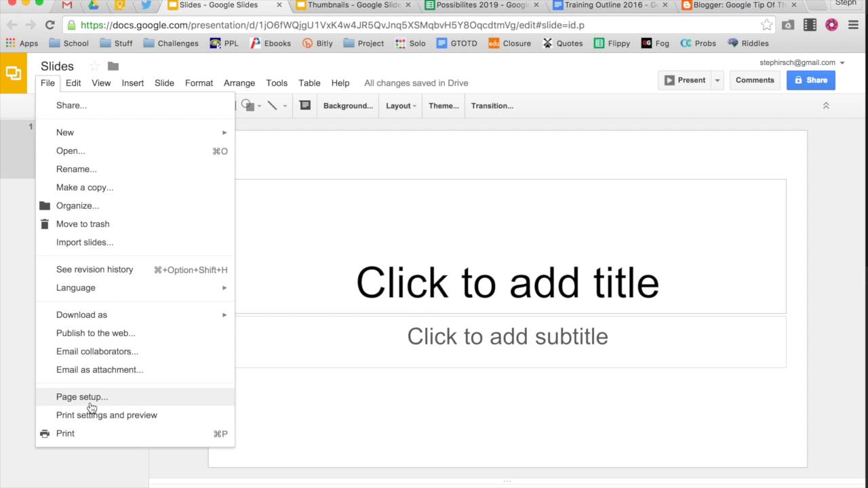Open See revision history
868x488 pixels.
click(135, 270)
